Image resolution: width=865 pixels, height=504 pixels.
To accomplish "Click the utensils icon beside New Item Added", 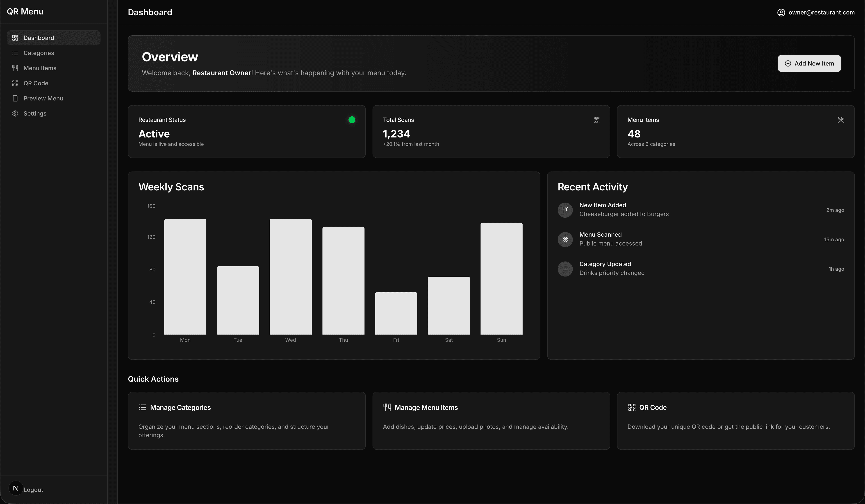I will pyautogui.click(x=565, y=210).
